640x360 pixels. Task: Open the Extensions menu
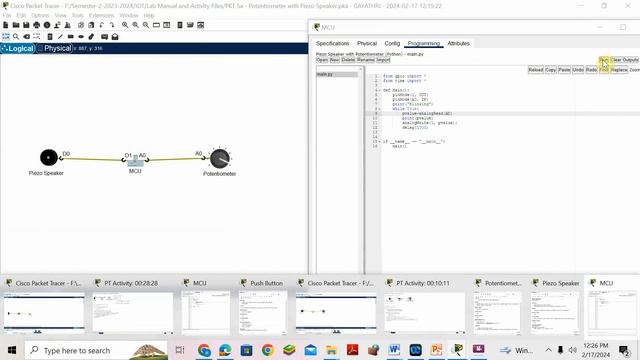click(102, 15)
